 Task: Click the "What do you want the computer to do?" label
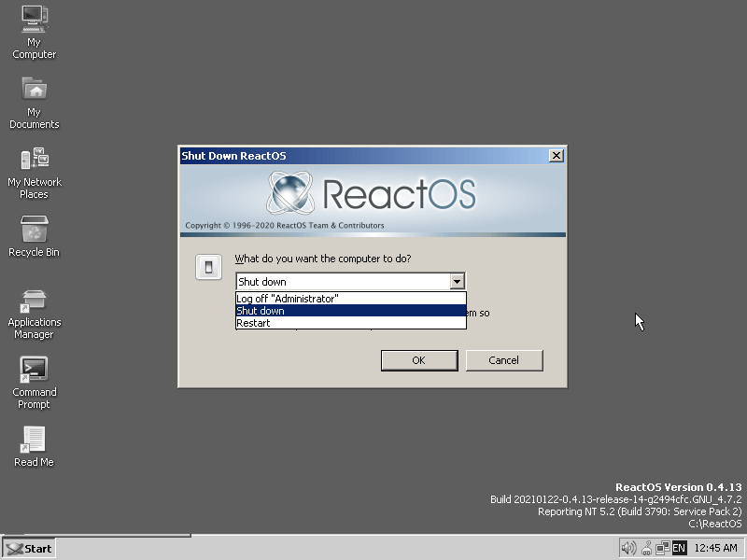click(322, 259)
